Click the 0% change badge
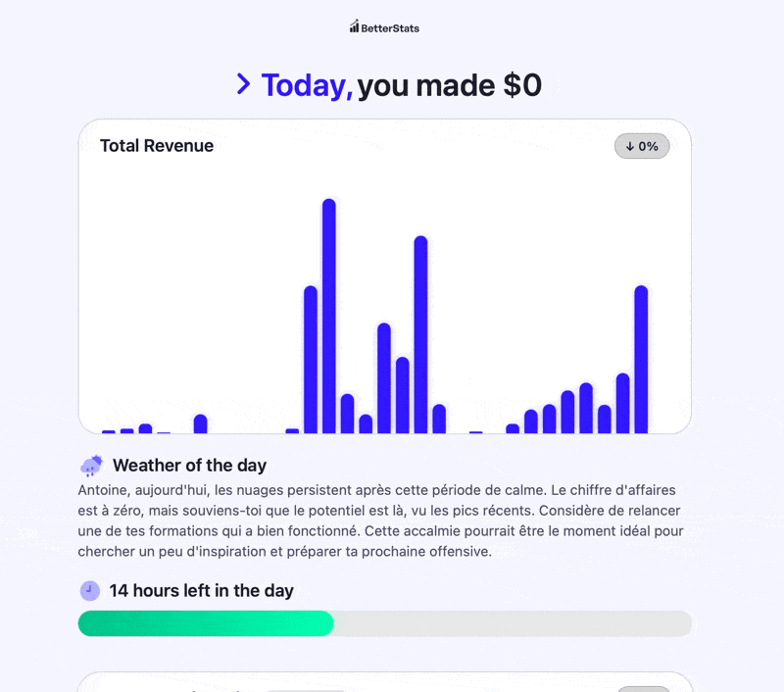Screen dimensions: 784x692 pos(642,146)
